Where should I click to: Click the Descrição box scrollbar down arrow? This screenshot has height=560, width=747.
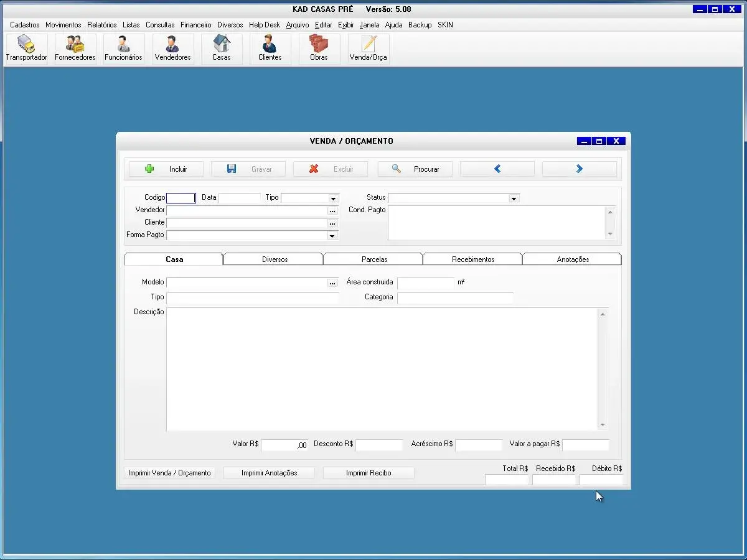pyautogui.click(x=603, y=425)
